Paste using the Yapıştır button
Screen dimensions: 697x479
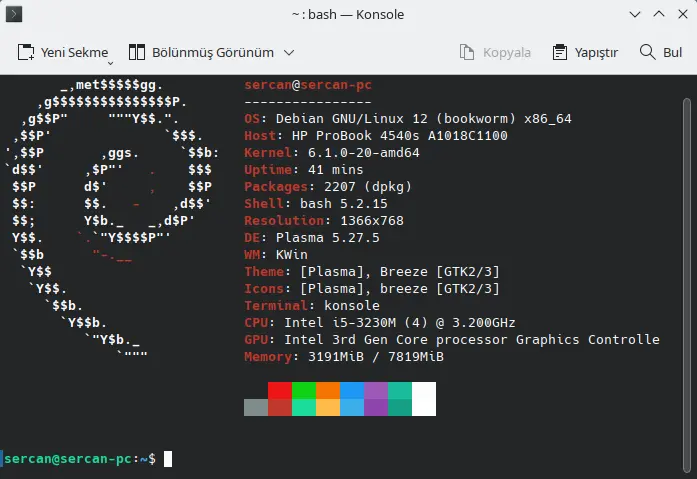[585, 52]
